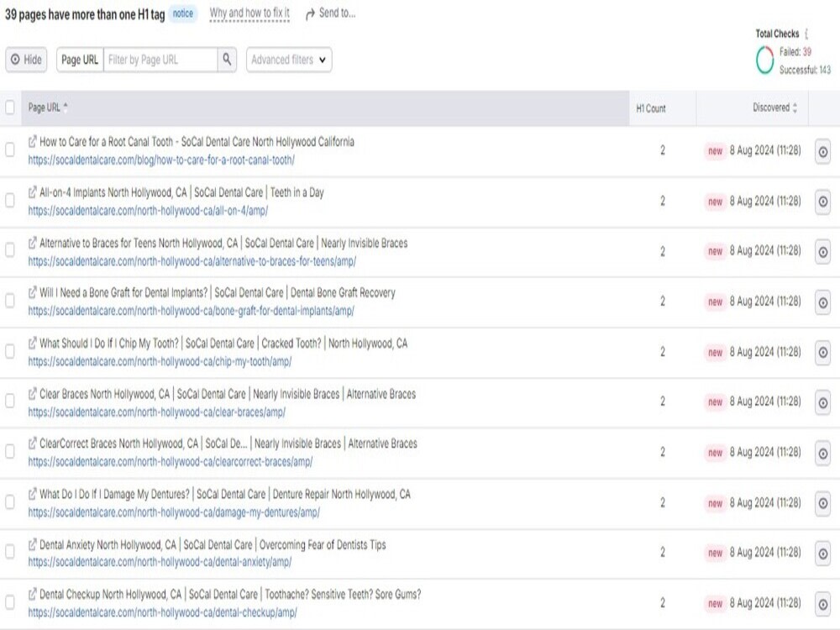
Task: Open chip-my-tooth/amp URL
Action: [160, 361]
